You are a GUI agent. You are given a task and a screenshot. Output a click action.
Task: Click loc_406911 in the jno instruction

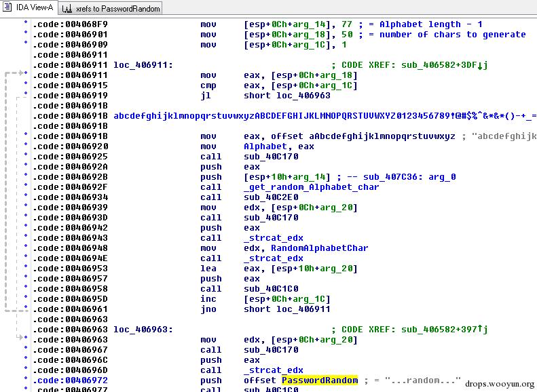[x=303, y=309]
